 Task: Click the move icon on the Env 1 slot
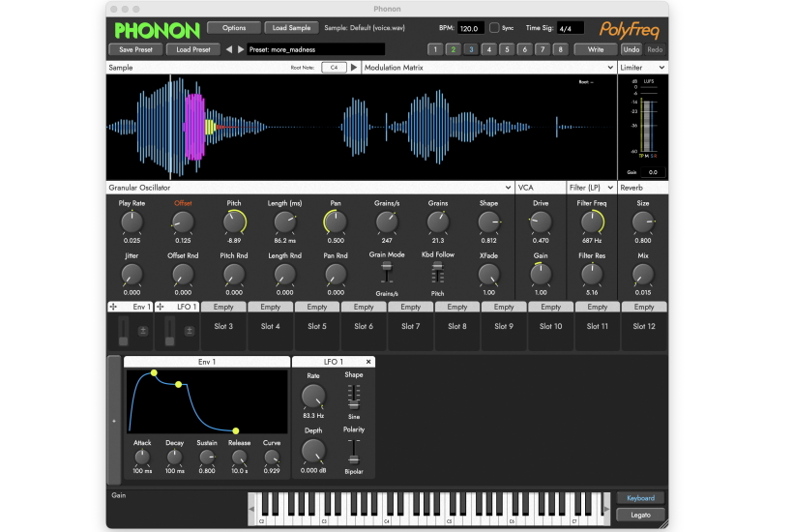pos(113,307)
